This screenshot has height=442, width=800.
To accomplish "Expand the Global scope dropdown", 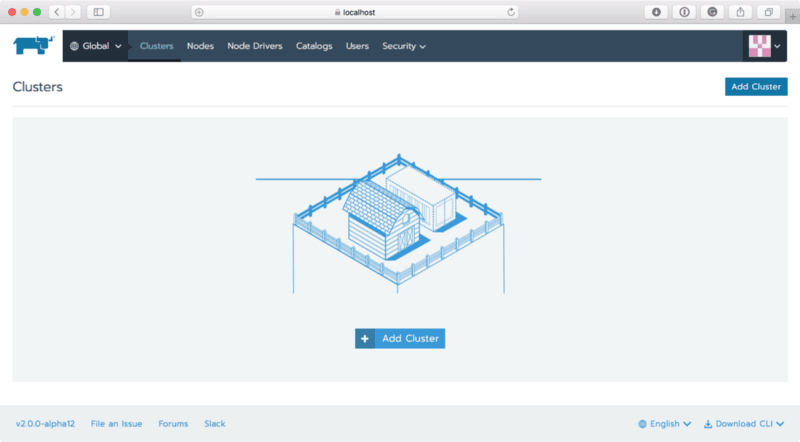I will pyautogui.click(x=96, y=46).
